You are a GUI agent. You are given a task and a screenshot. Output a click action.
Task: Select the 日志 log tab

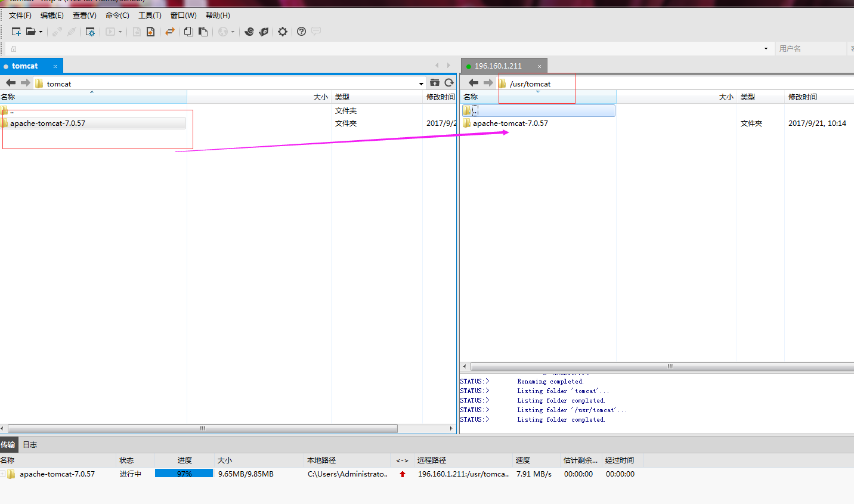click(x=30, y=445)
